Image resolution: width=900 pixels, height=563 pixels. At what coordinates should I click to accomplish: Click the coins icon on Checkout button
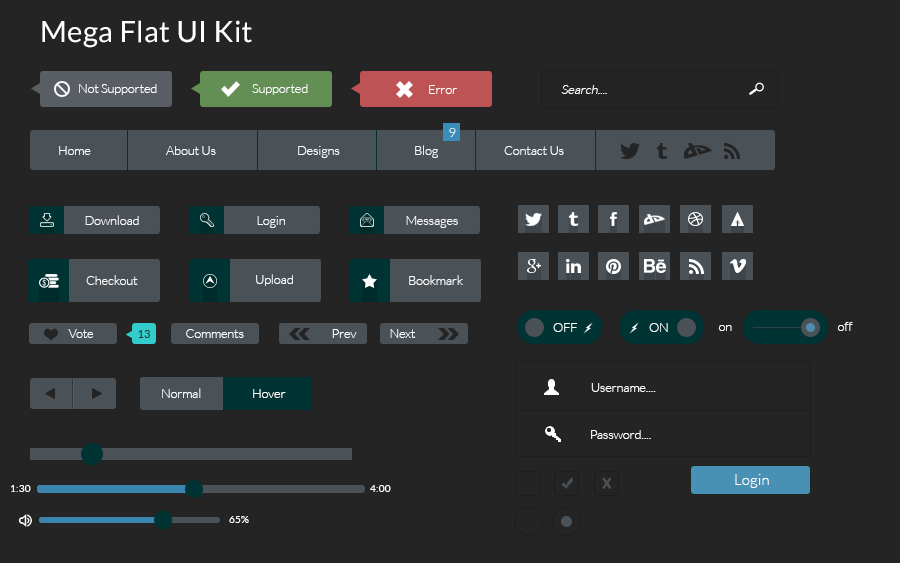coord(49,281)
